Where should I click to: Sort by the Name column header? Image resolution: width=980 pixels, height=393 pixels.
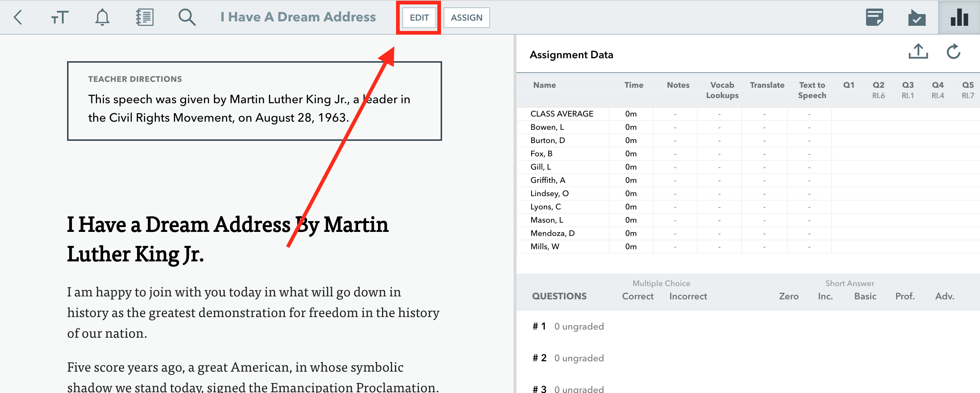click(544, 85)
